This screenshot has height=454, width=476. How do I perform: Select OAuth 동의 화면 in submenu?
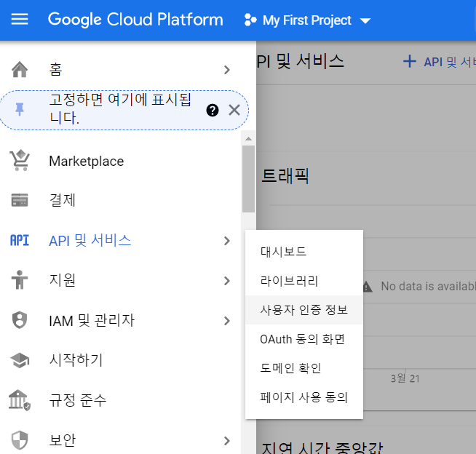304,339
